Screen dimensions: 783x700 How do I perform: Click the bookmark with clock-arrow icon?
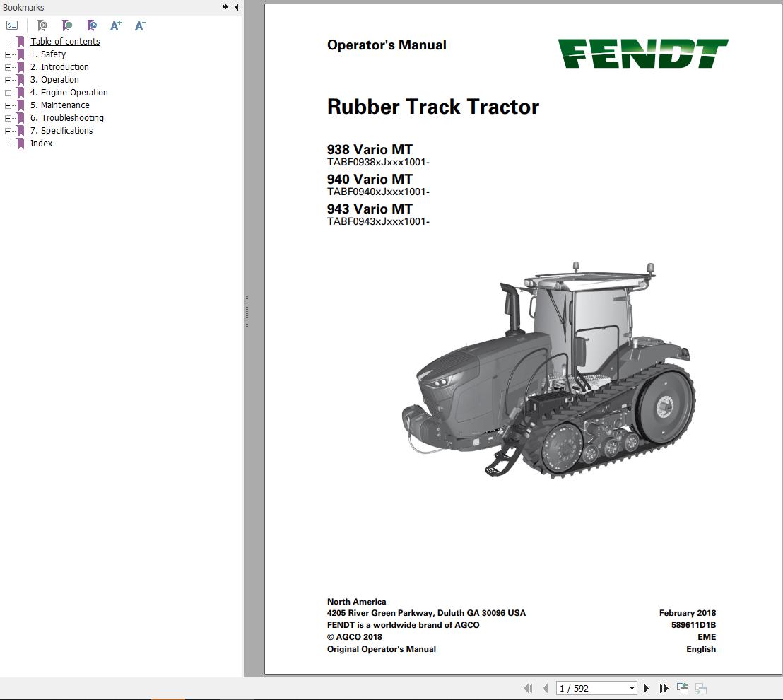pyautogui.click(x=92, y=25)
